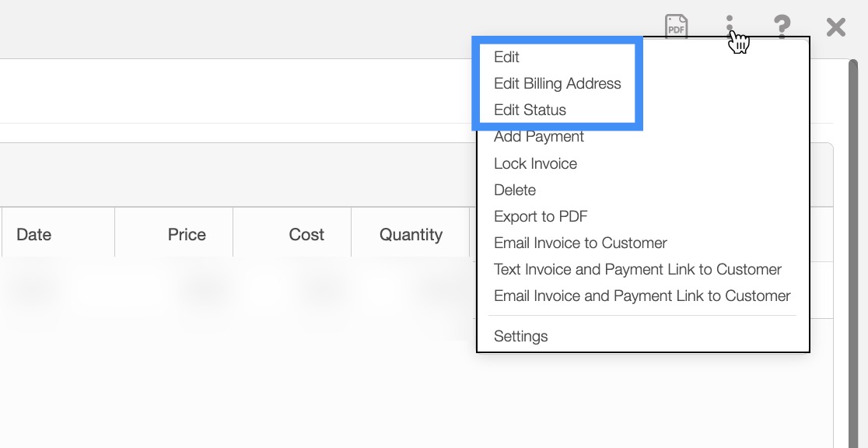Viewport: 868px width, 448px height.
Task: Select Delete in the invoice menu
Action: (514, 190)
